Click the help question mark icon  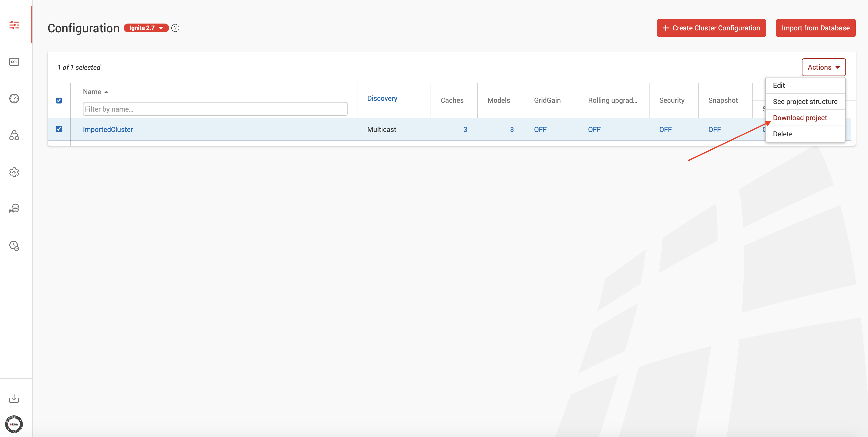(175, 28)
